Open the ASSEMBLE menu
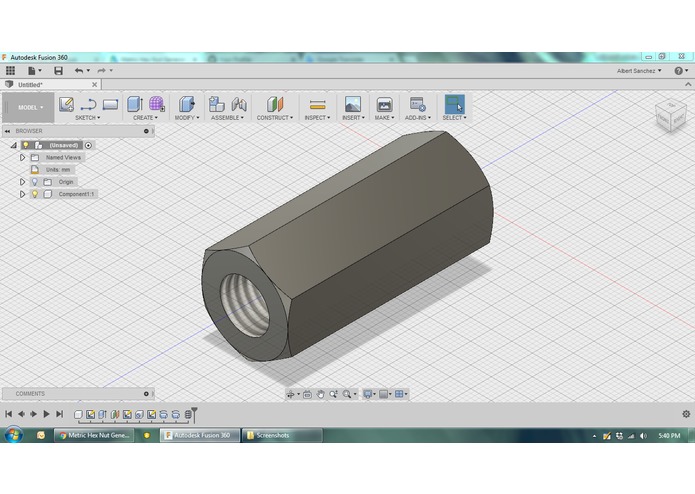Screen dimensions: 695x494 pos(227,118)
